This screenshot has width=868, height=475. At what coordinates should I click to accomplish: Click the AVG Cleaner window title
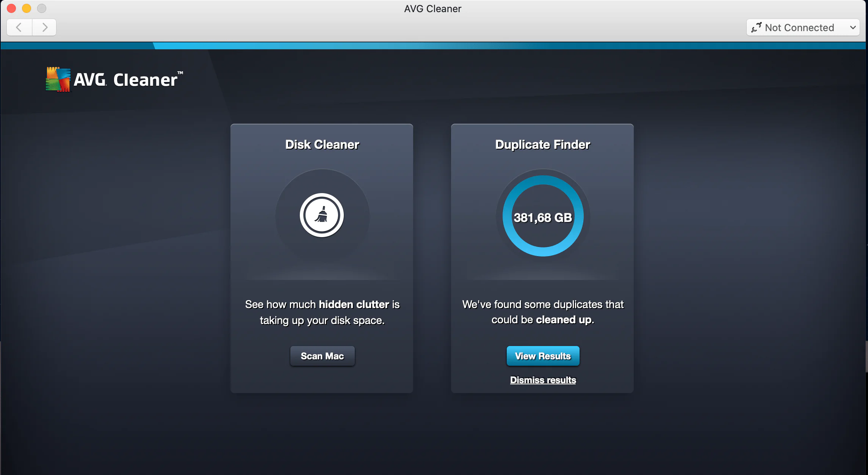click(432, 9)
